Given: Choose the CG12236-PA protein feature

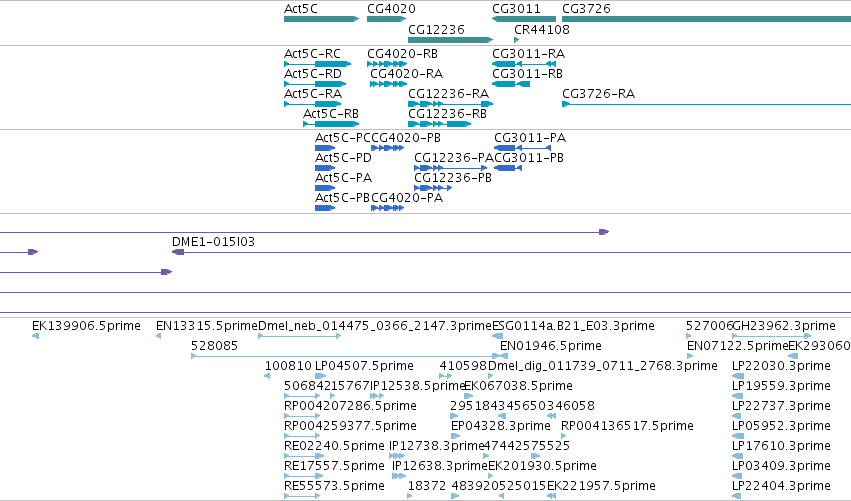Looking at the screenshot, I should (450, 168).
